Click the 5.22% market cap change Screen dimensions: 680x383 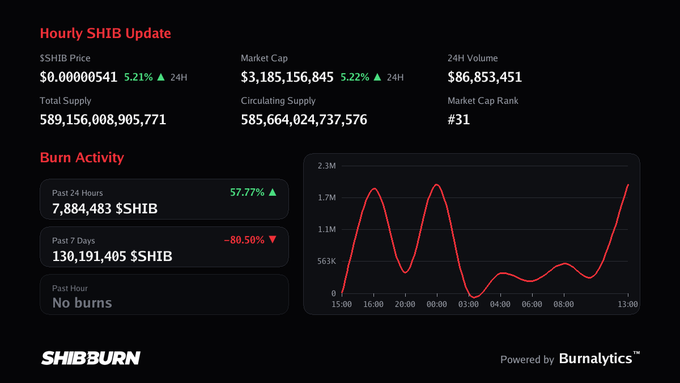point(355,77)
